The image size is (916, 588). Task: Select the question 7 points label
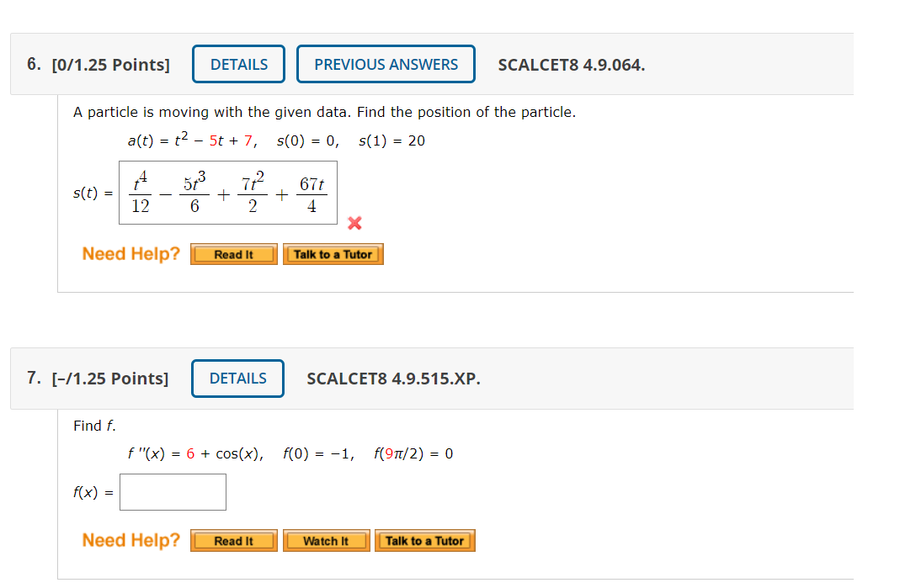(111, 379)
